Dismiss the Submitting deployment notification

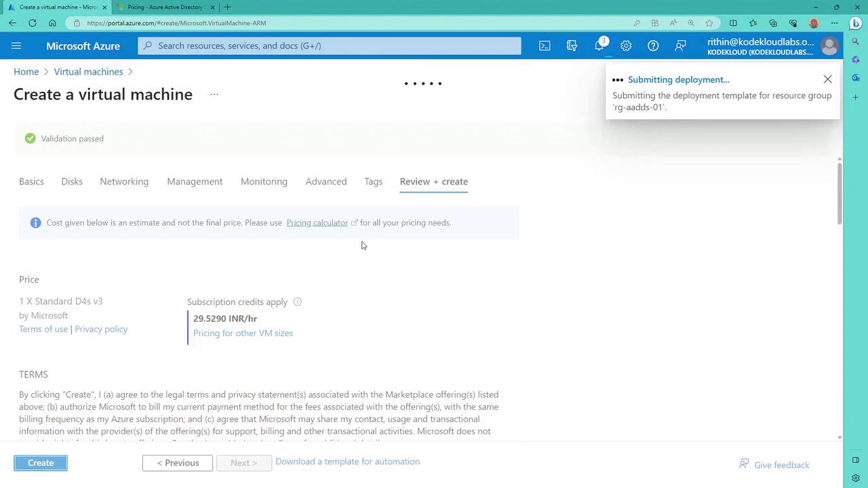(827, 79)
